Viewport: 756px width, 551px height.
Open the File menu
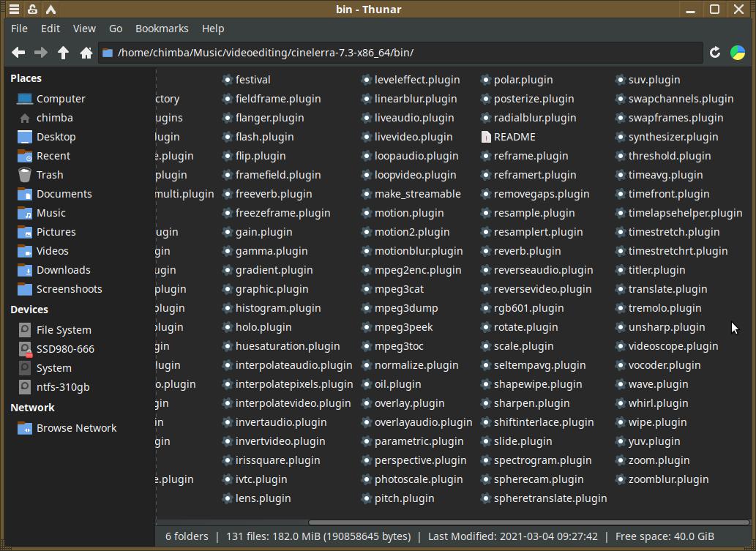pyautogui.click(x=19, y=29)
